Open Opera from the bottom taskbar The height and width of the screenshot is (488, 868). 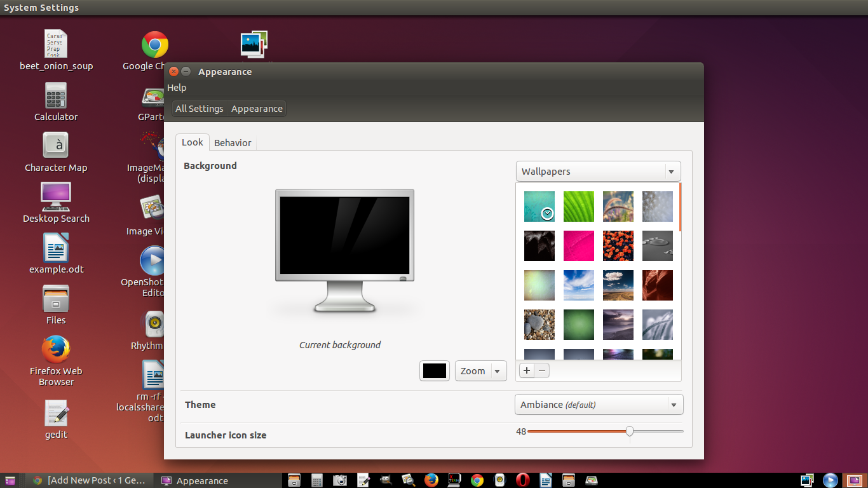[x=522, y=480]
